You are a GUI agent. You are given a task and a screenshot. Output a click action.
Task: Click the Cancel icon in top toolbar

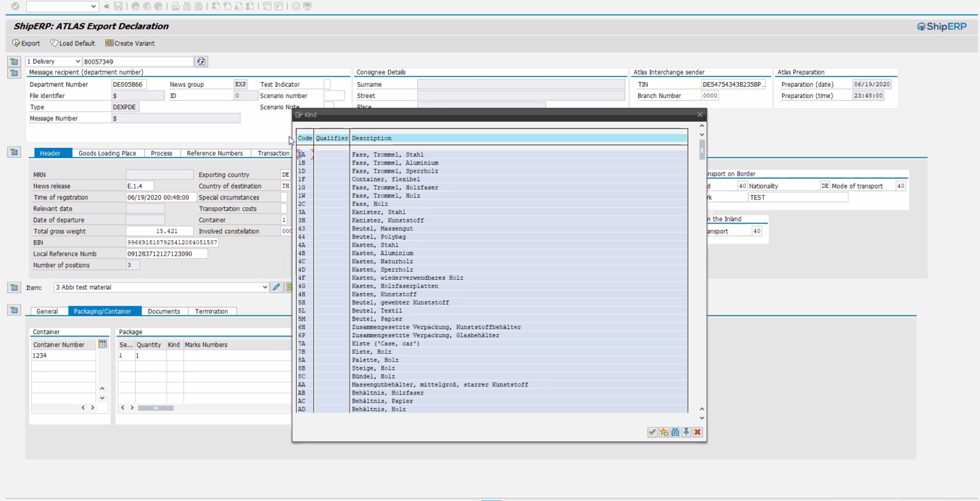point(158,6)
